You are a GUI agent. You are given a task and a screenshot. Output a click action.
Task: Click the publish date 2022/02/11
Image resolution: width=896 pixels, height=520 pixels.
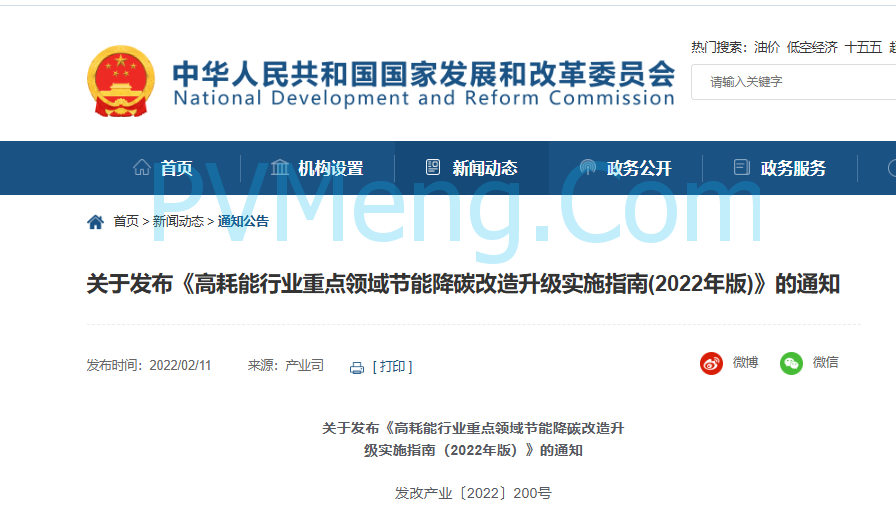180,366
